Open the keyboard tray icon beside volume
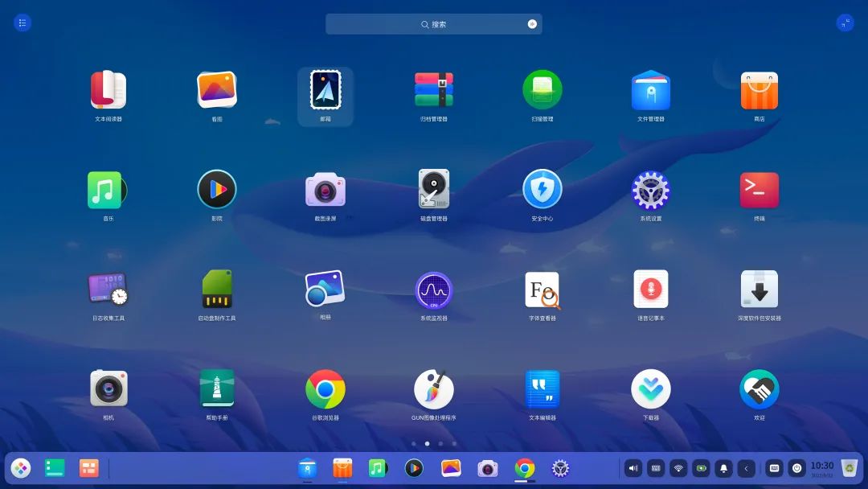Image resolution: width=868 pixels, height=489 pixels. [x=656, y=469]
